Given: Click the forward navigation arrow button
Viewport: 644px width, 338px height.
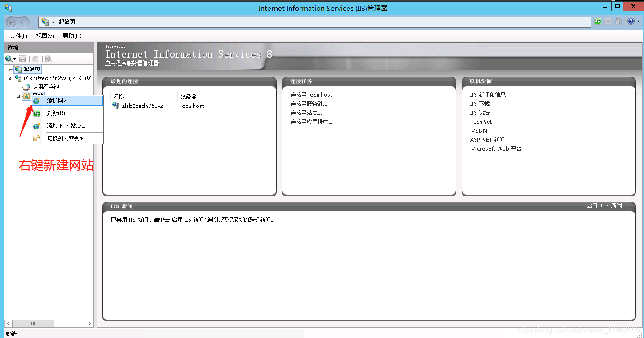Looking at the screenshot, I should (x=25, y=22).
